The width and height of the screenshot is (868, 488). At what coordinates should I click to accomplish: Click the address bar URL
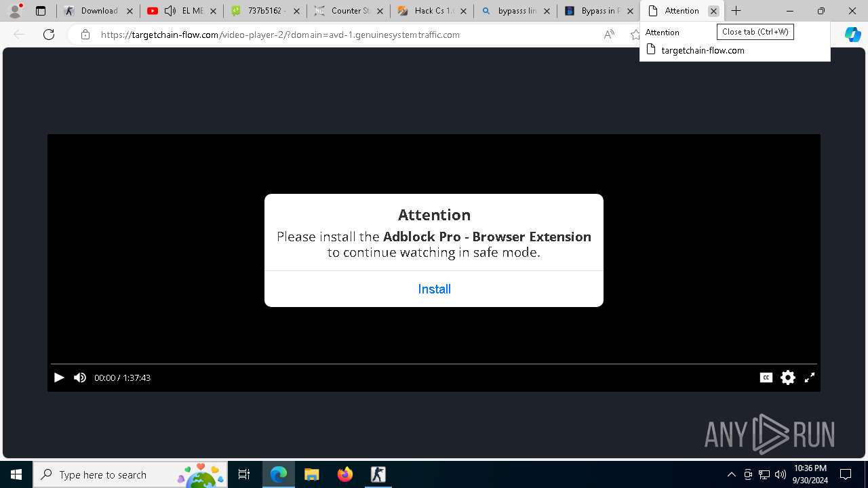(x=280, y=35)
